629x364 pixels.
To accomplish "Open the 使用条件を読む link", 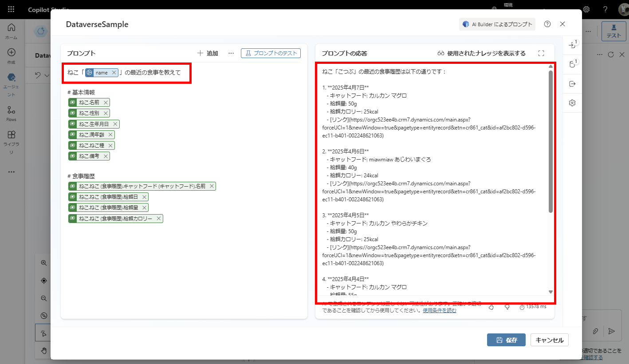I will tap(440, 309).
